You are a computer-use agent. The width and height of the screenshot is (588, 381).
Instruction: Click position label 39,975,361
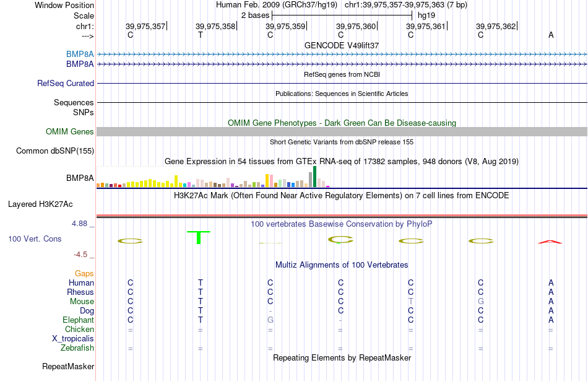pos(426,26)
